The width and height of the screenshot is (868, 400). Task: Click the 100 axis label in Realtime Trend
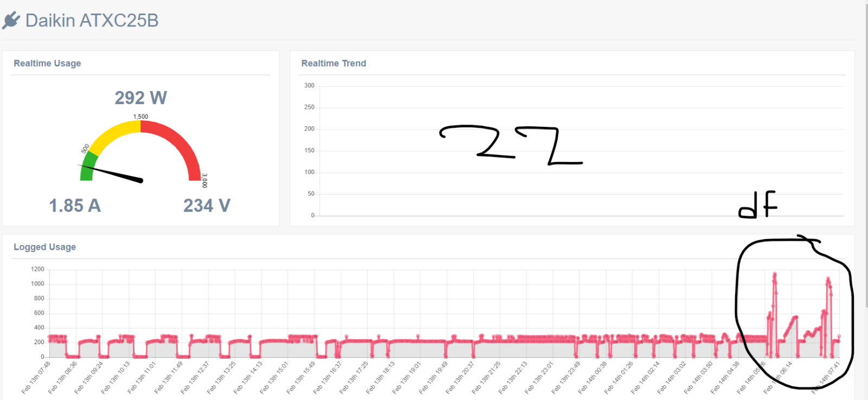(x=309, y=172)
